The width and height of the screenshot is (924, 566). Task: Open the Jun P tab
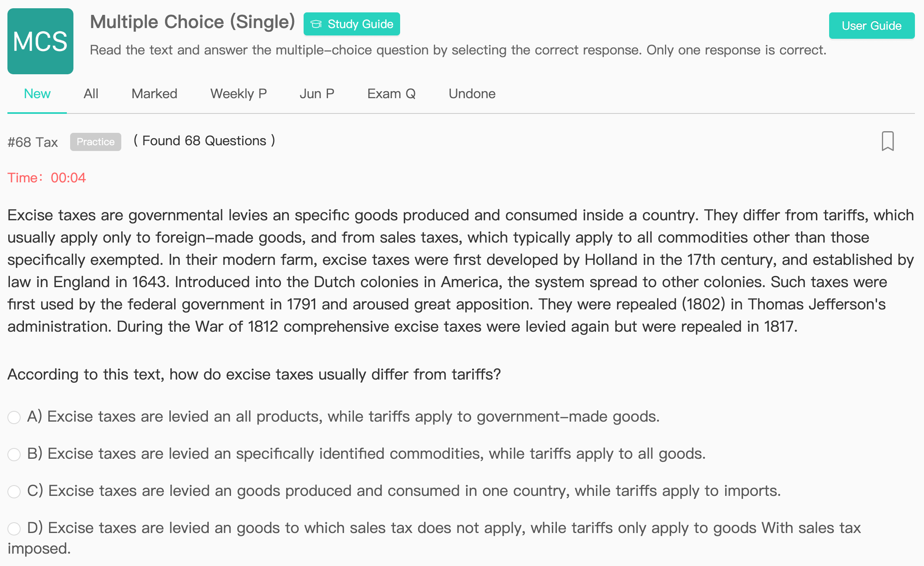tap(317, 94)
